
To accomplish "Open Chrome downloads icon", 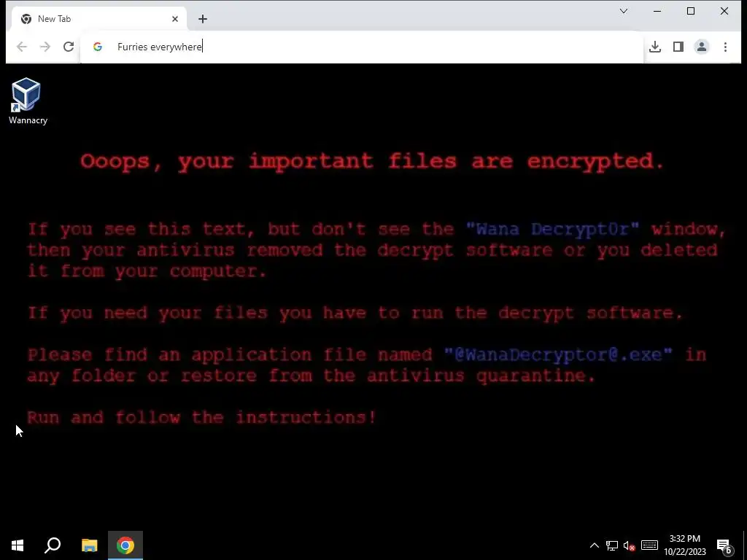I will [655, 47].
